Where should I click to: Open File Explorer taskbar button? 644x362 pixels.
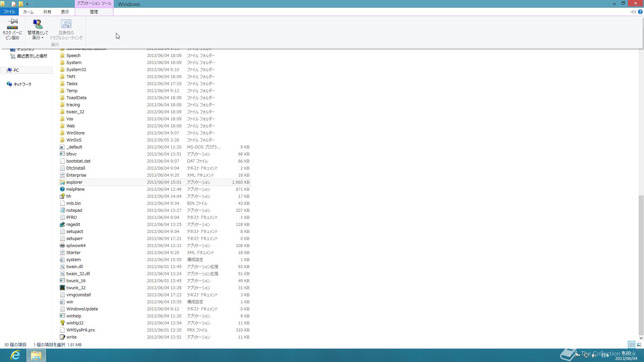tap(36, 355)
